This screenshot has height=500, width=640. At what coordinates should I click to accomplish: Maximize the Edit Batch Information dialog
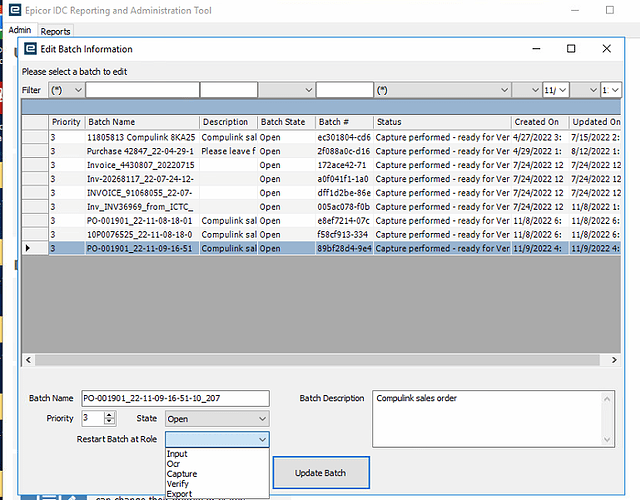click(571, 49)
